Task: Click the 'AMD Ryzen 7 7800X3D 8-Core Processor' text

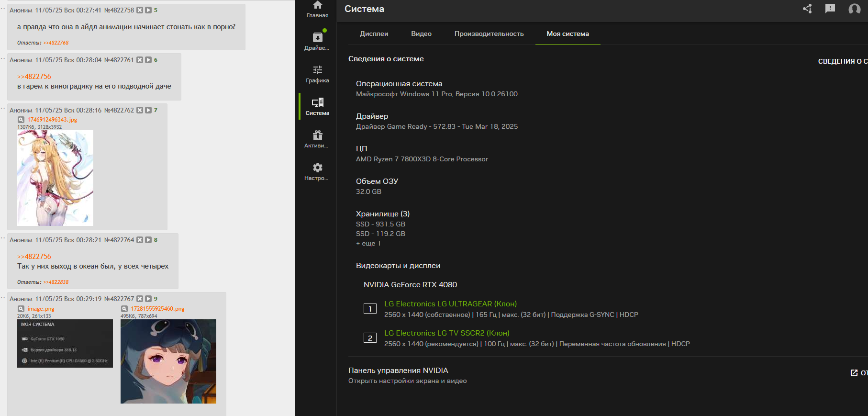Action: pyautogui.click(x=422, y=159)
